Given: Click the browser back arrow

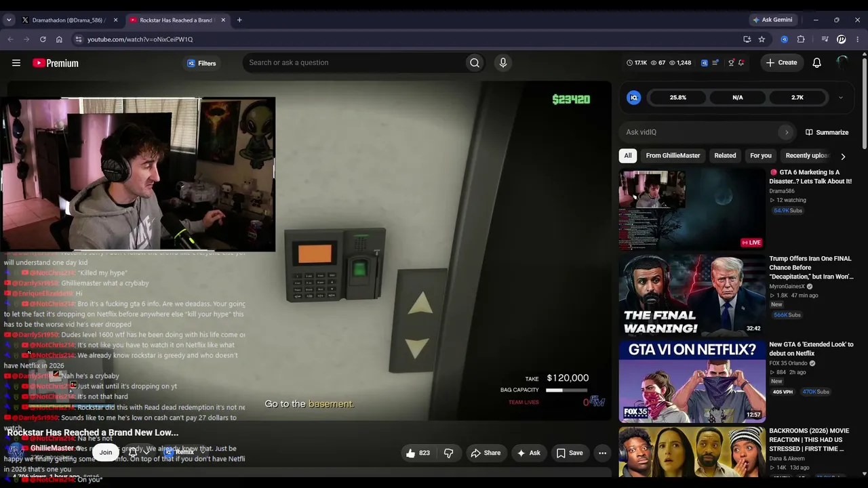Looking at the screenshot, I should point(10,39).
